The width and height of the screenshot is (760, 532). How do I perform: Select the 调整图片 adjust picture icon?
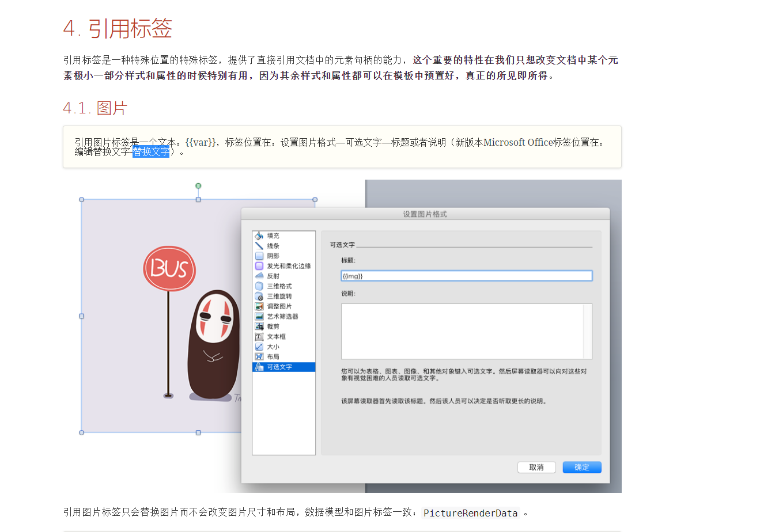[259, 306]
